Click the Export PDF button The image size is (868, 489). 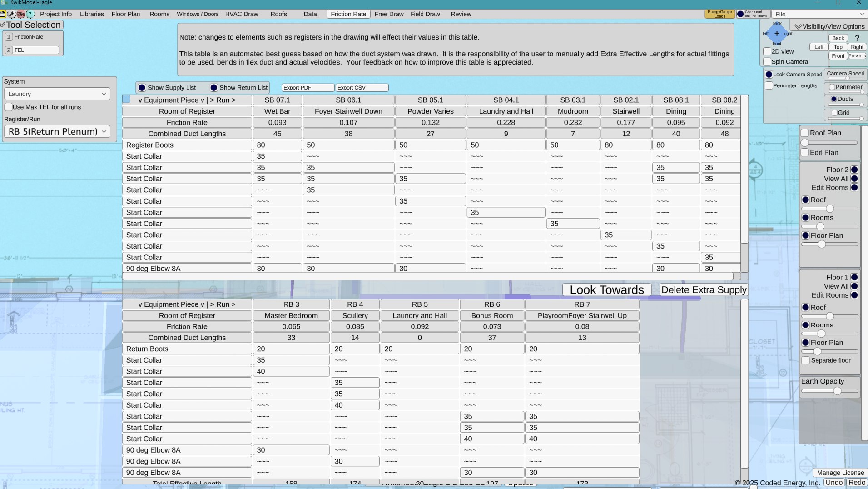pyautogui.click(x=308, y=88)
